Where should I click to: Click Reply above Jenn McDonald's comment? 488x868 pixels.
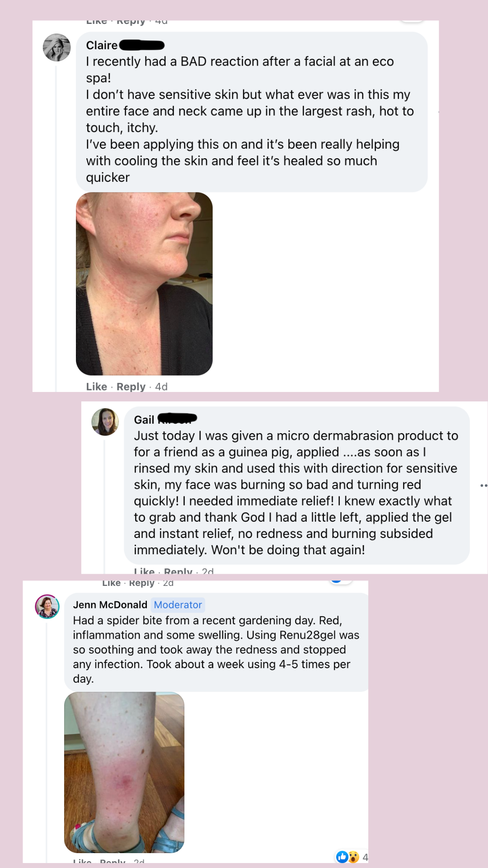pyautogui.click(x=142, y=583)
